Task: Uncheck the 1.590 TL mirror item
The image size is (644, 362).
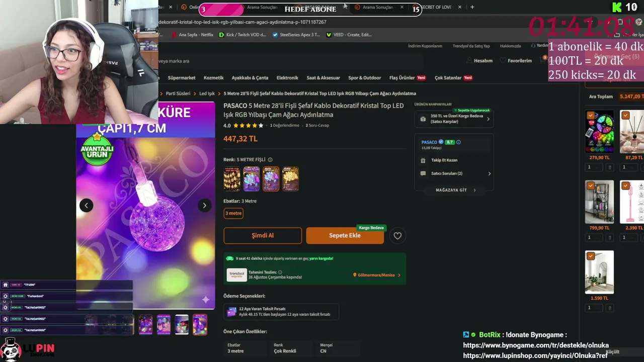Action: (591, 256)
